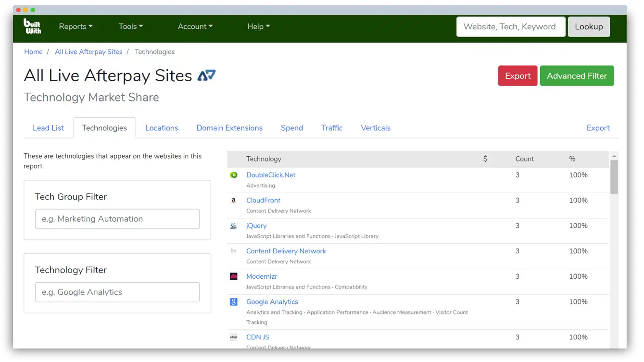Open the Tools dropdown menu
Viewport: 644px width, 362px height.
pos(131,26)
